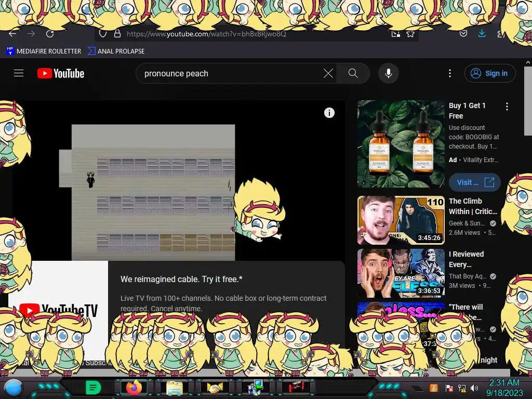Open 'I Reviewed Every...' video thumbnail
Screen dimensions: 532x399
click(x=401, y=273)
